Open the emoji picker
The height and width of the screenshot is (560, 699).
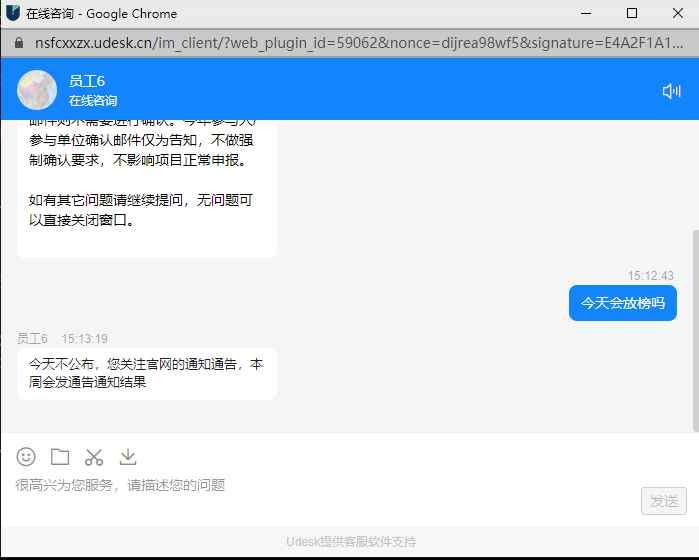pyautogui.click(x=26, y=457)
